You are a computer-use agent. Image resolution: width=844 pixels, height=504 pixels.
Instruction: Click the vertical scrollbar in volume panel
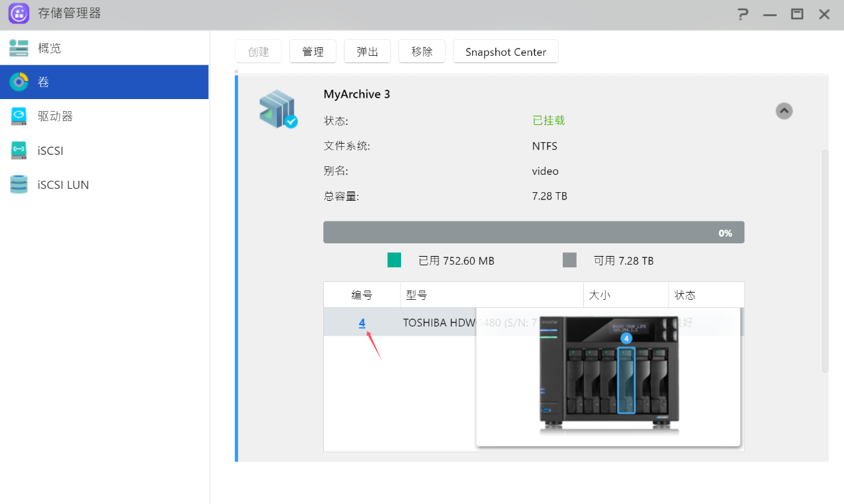[825, 259]
